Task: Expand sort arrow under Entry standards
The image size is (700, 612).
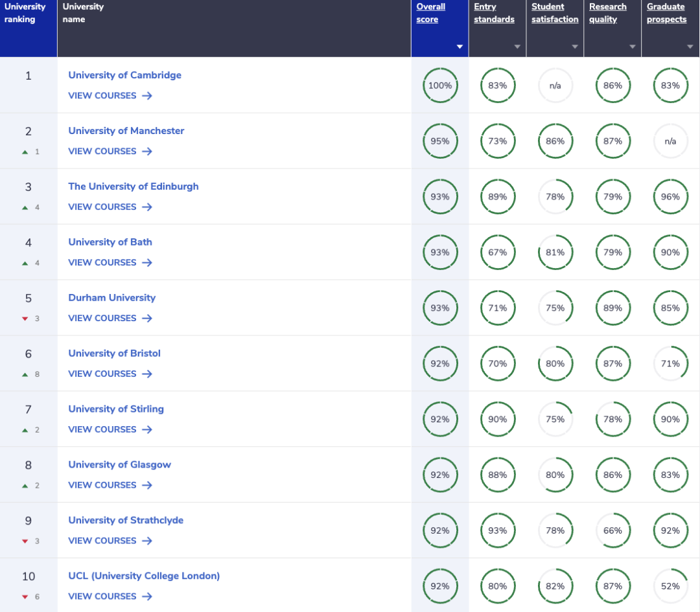Action: coord(517,47)
